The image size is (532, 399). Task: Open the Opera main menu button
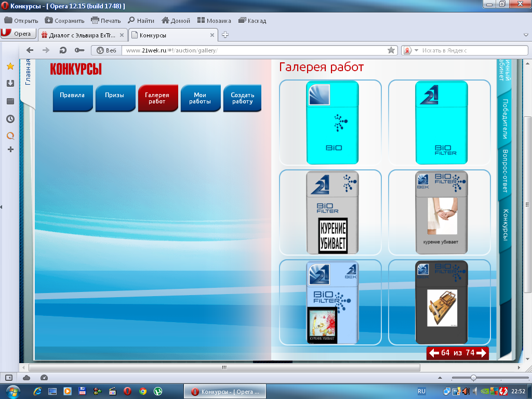click(18, 34)
